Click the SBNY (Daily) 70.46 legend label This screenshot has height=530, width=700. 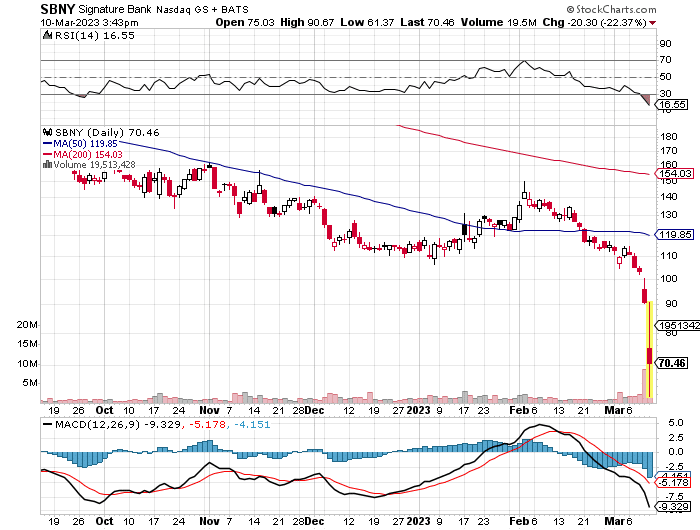[x=107, y=133]
